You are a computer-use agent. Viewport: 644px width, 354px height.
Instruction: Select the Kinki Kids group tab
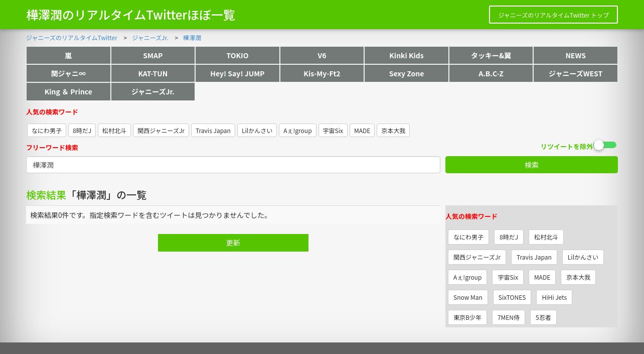pos(406,55)
